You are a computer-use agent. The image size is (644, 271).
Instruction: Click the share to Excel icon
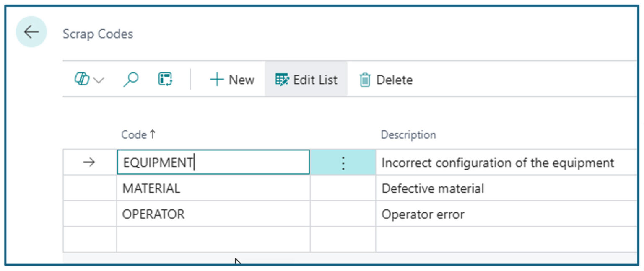pos(165,79)
